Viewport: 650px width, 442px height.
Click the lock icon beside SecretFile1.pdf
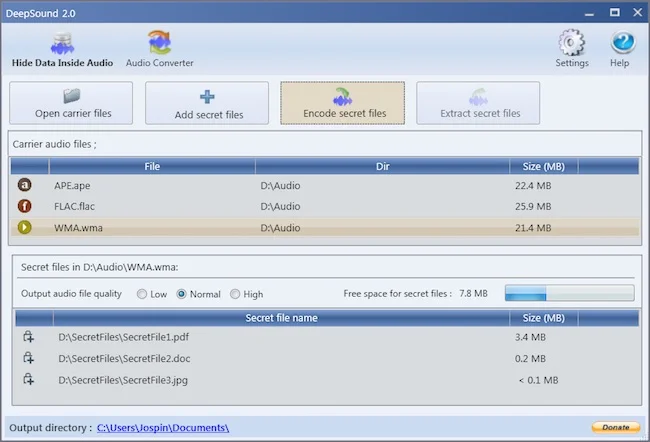click(28, 337)
